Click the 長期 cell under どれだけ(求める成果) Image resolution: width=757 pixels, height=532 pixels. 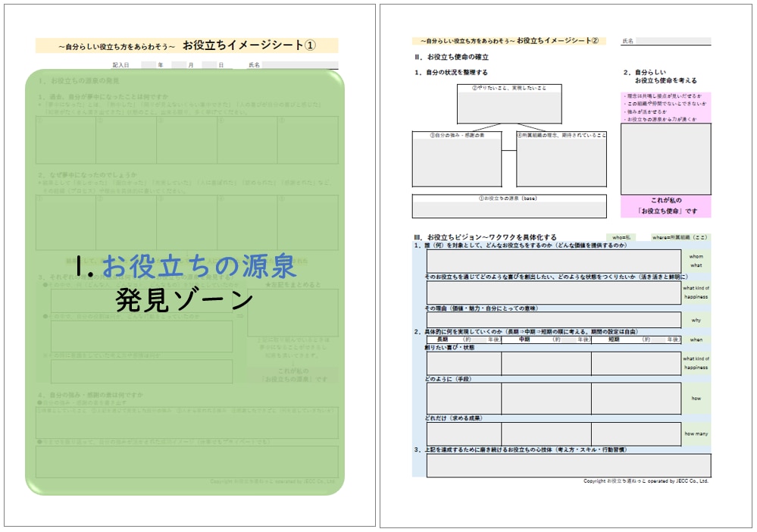[x=464, y=434]
